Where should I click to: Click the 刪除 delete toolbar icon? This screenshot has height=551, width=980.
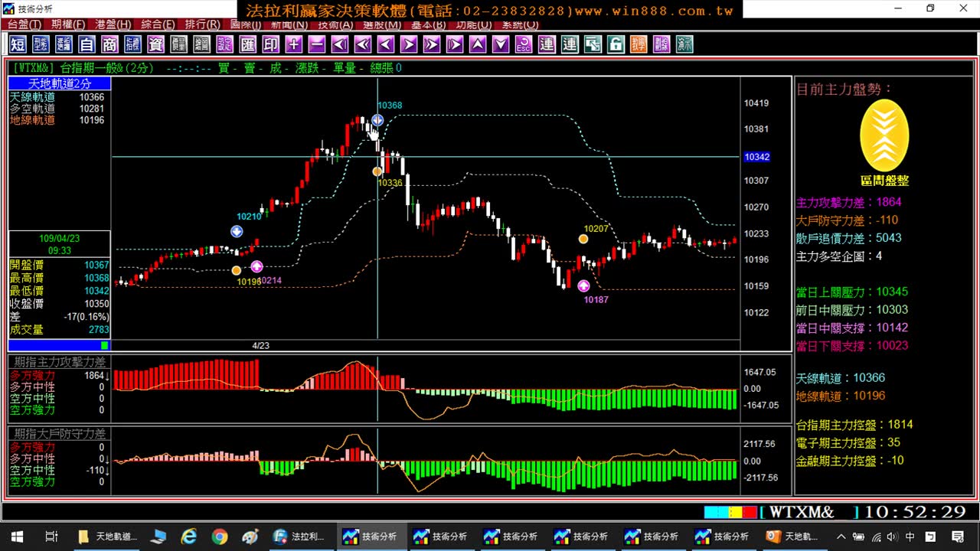coord(661,44)
